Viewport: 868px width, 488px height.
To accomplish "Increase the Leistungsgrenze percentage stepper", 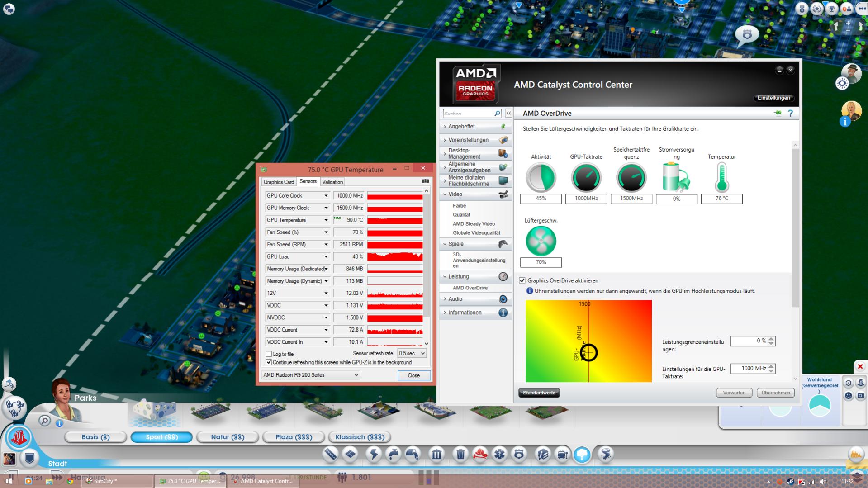I will pos(771,339).
